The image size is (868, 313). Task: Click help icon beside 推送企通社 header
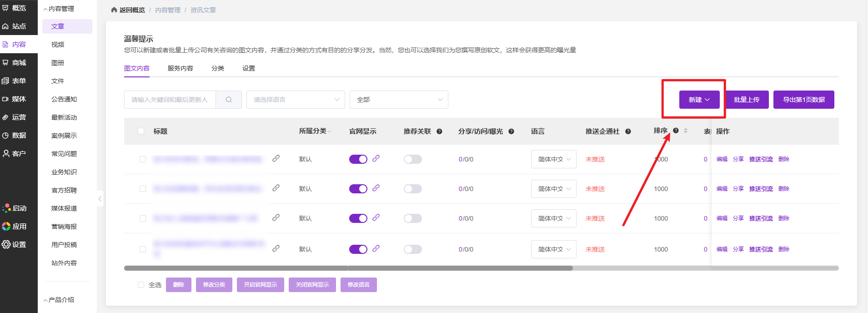(628, 131)
